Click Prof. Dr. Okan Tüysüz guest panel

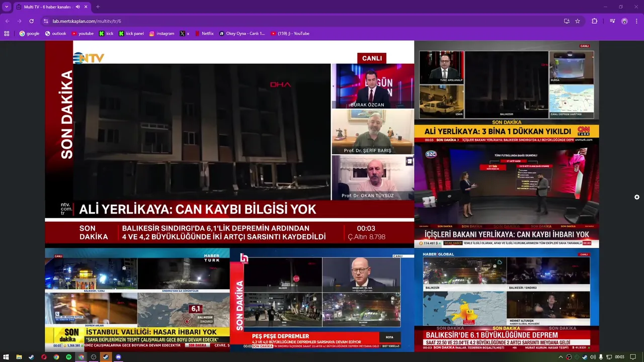pos(372,177)
